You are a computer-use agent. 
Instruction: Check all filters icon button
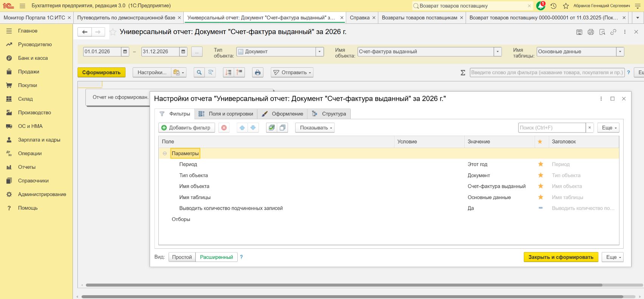click(271, 128)
